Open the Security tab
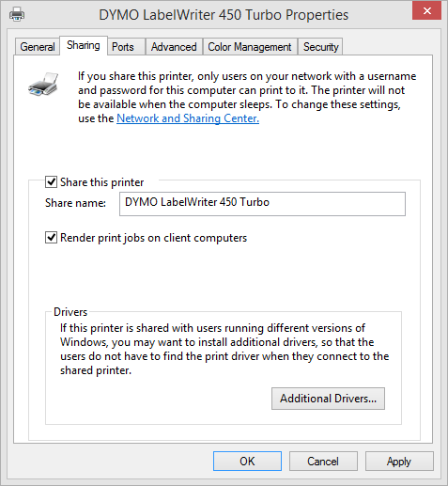 pyautogui.click(x=320, y=47)
